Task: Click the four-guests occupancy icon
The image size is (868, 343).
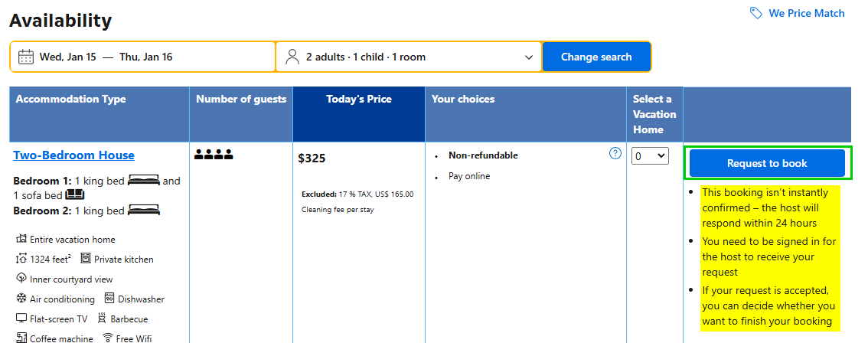Action: 214,155
